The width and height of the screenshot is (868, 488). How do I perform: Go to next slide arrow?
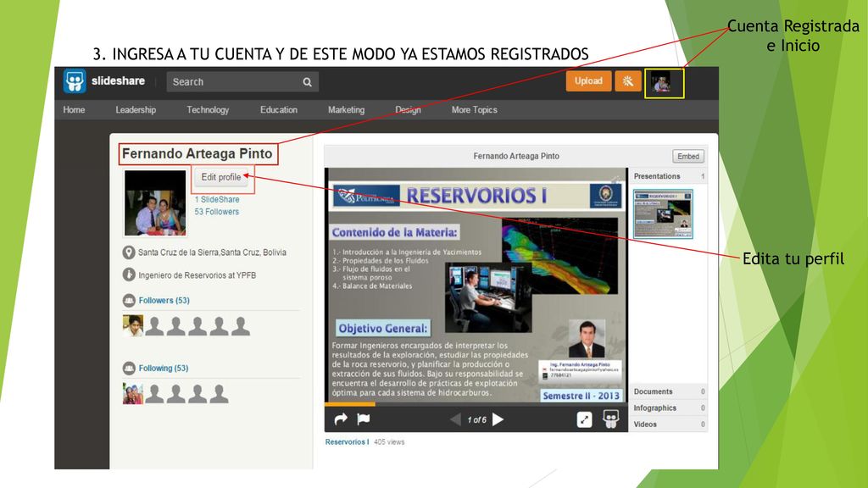tap(498, 419)
